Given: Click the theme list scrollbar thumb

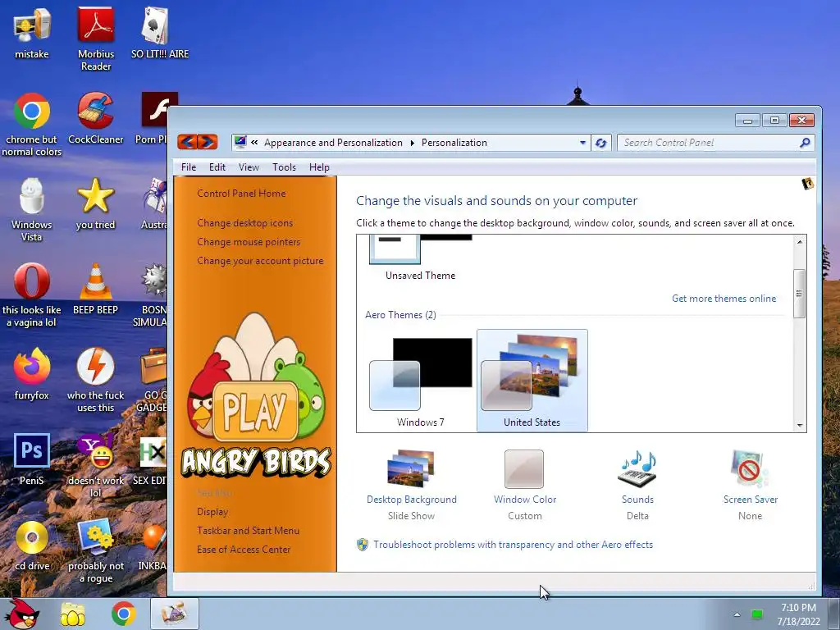Looking at the screenshot, I should pyautogui.click(x=799, y=294).
